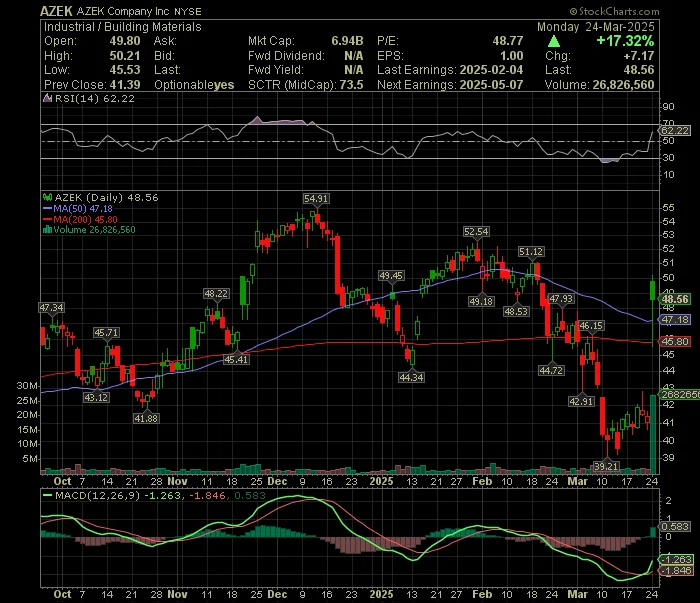Click the AZEK (Daily) candlestick legend icon
Screen dimensions: 700x603
click(x=47, y=197)
